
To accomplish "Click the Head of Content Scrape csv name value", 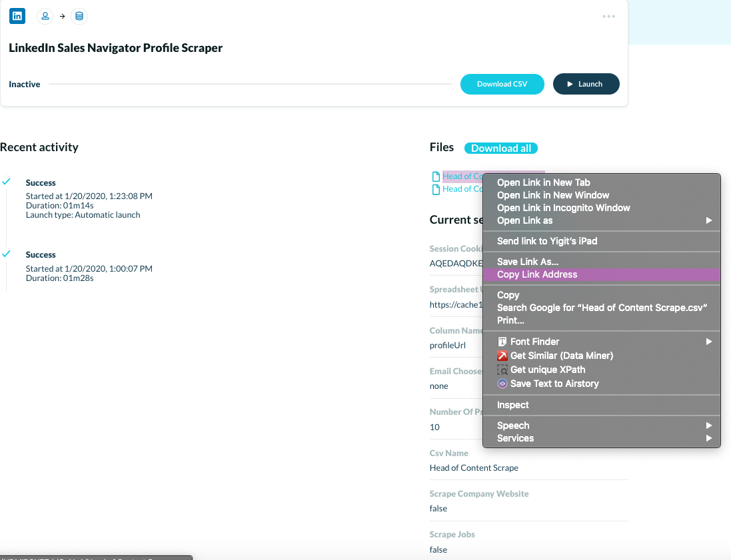I will click(x=474, y=467).
